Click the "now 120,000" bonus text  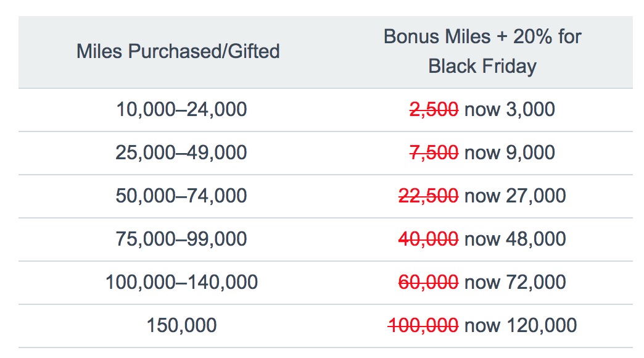[x=521, y=325]
